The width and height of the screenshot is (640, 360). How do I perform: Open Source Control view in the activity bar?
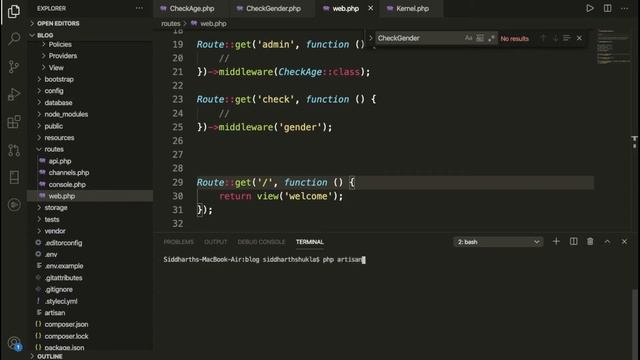[14, 66]
